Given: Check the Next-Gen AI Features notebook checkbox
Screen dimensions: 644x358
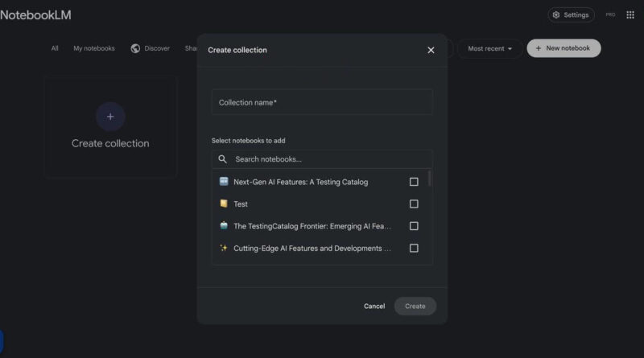Looking at the screenshot, I should pyautogui.click(x=414, y=182).
